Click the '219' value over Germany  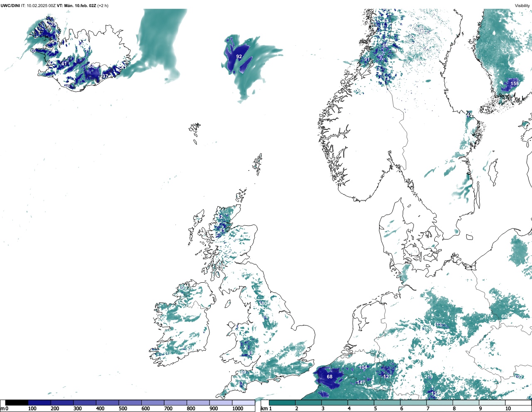coord(429,377)
